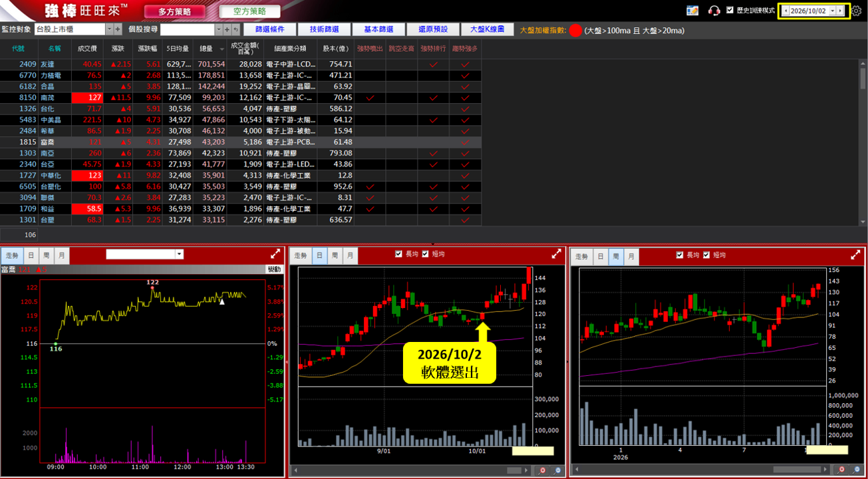Viewport: 868px width, 479px height.
Task: Expand the empty dropdown in intraday panel
Action: click(179, 254)
